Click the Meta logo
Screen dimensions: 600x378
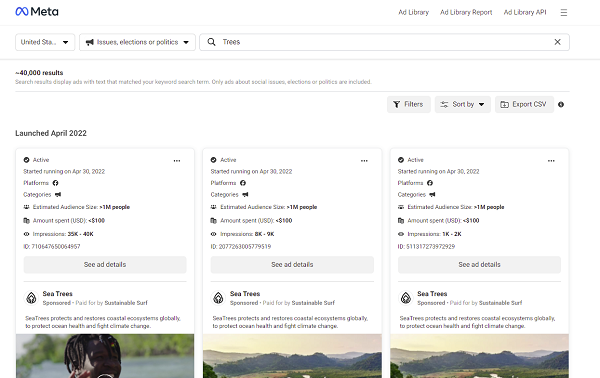37,12
